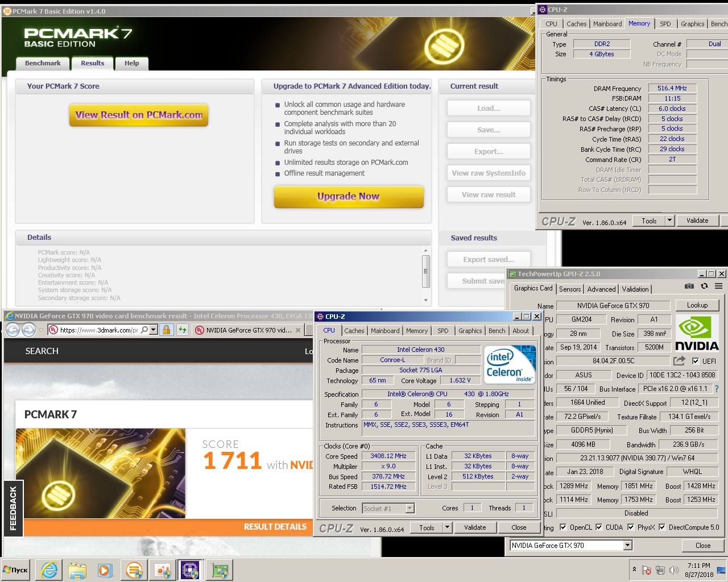Open Mainboard tab in front CPU-Z window
Image resolution: width=728 pixels, height=582 pixels.
[x=385, y=331]
